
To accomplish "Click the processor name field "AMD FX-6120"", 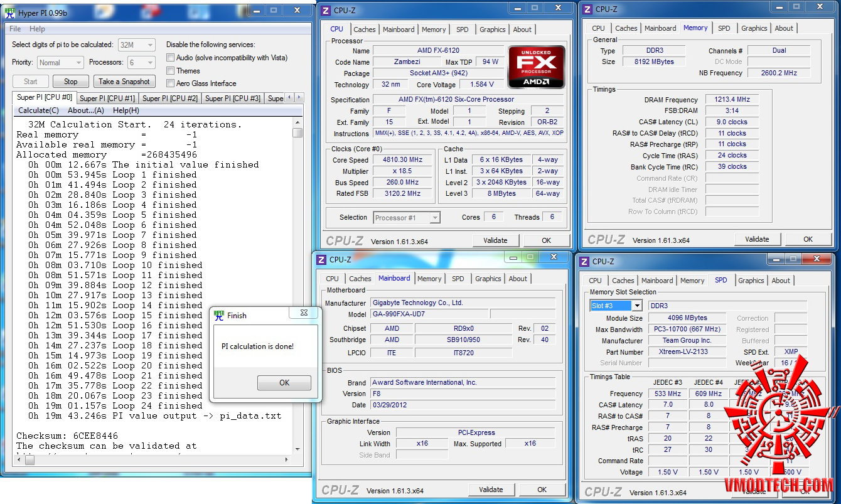I will tap(438, 50).
